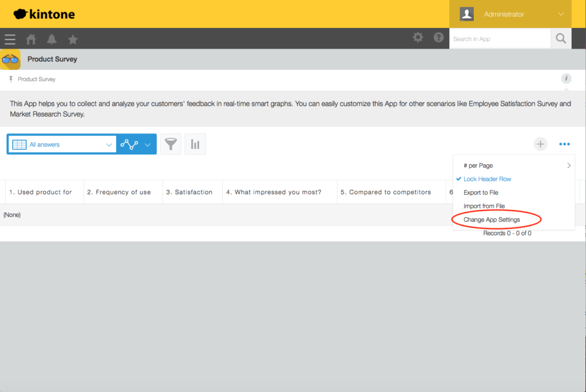586x392 pixels.
Task: Open the help question mark icon
Action: tap(439, 38)
